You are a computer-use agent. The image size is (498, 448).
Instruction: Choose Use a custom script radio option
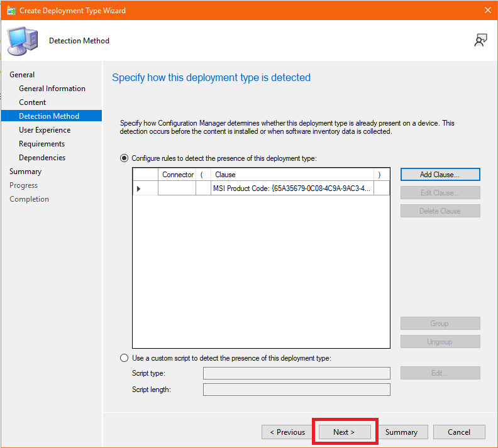point(124,358)
